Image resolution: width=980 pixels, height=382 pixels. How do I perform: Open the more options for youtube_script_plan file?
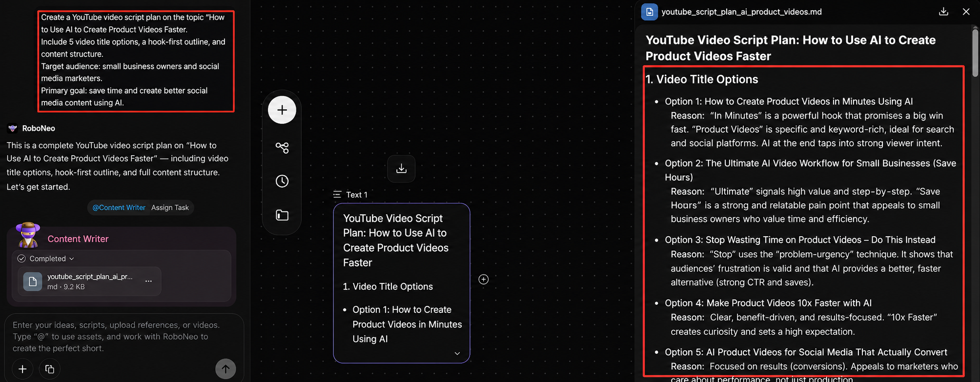coord(148,281)
